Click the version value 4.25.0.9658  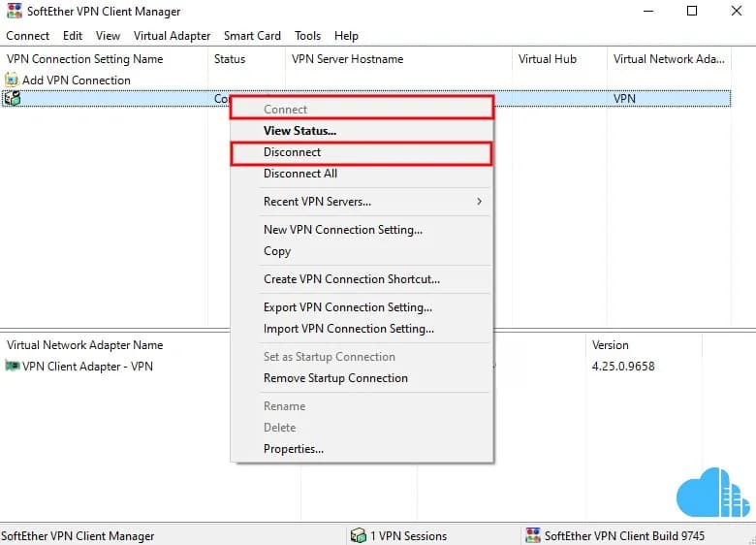[623, 366]
